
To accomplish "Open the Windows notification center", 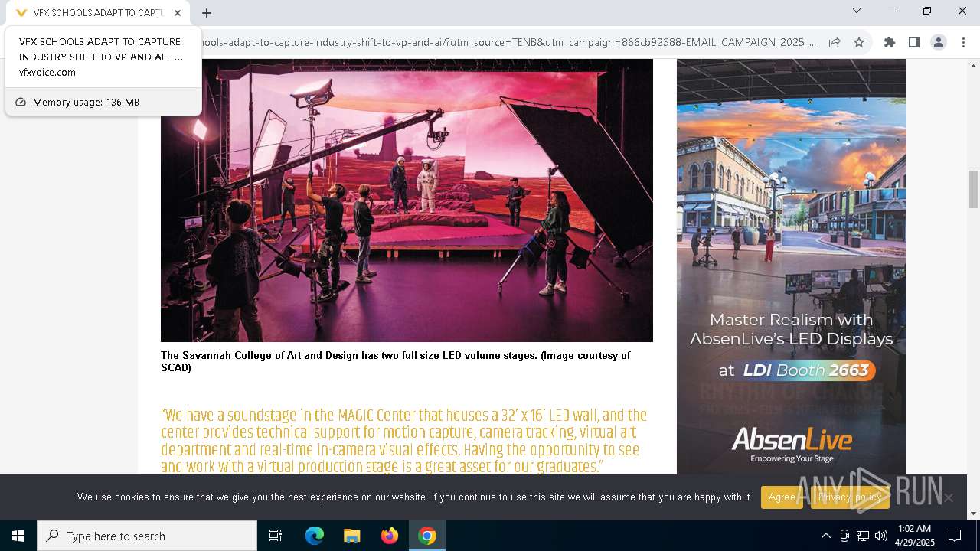I will tap(955, 536).
